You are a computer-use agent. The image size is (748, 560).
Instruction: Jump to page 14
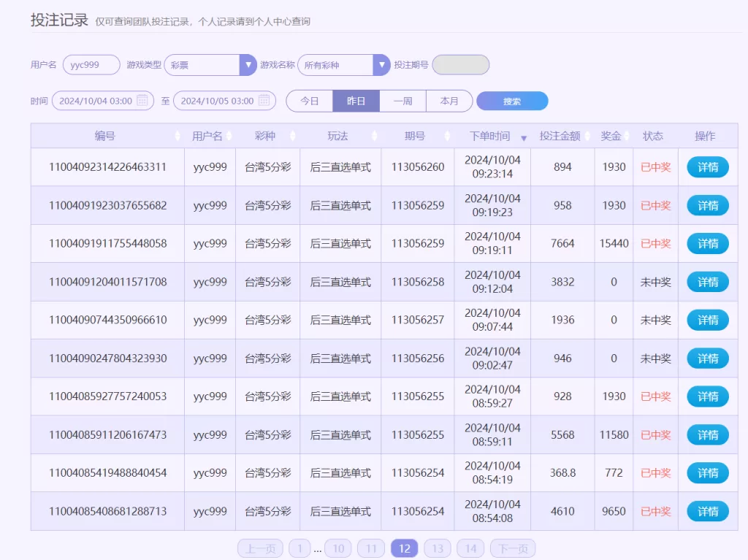[470, 548]
